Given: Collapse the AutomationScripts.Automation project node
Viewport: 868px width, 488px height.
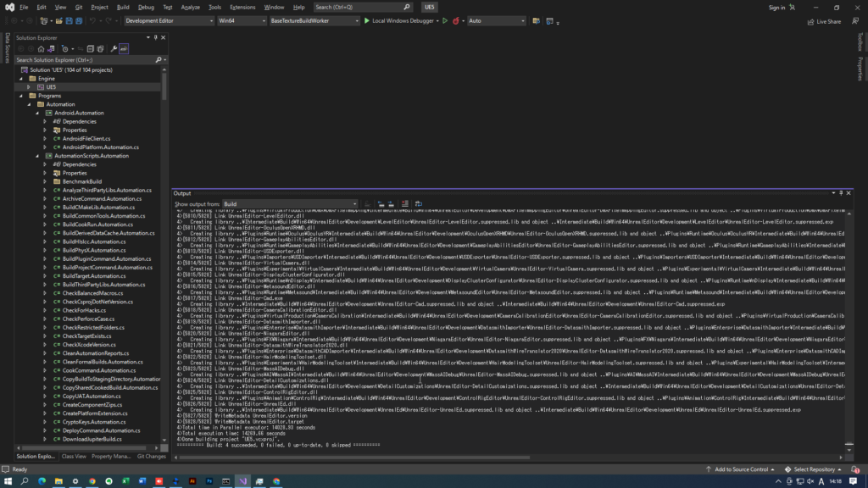Looking at the screenshot, I should [37, 156].
